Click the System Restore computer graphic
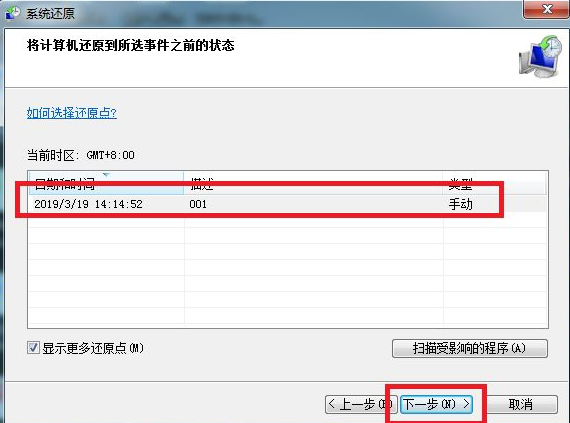Viewport: 570px width, 423px height. [540, 56]
